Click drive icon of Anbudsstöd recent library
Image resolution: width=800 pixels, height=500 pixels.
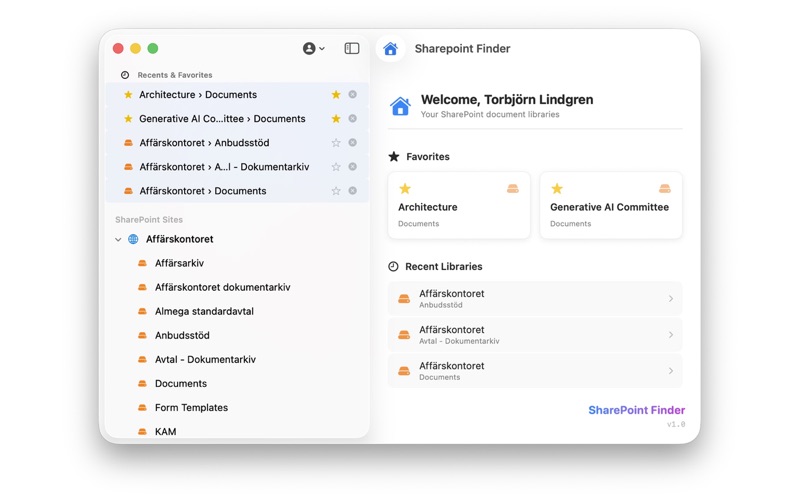404,298
